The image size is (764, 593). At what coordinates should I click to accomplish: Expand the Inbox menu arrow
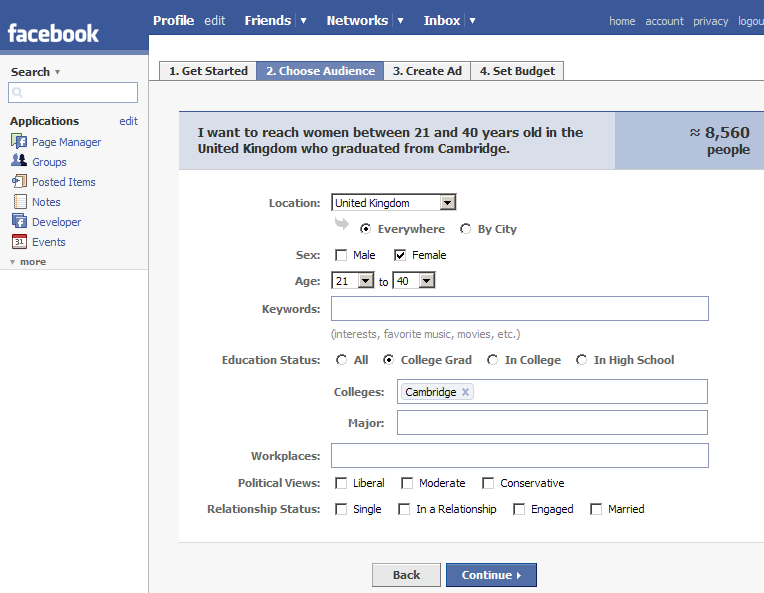point(472,20)
